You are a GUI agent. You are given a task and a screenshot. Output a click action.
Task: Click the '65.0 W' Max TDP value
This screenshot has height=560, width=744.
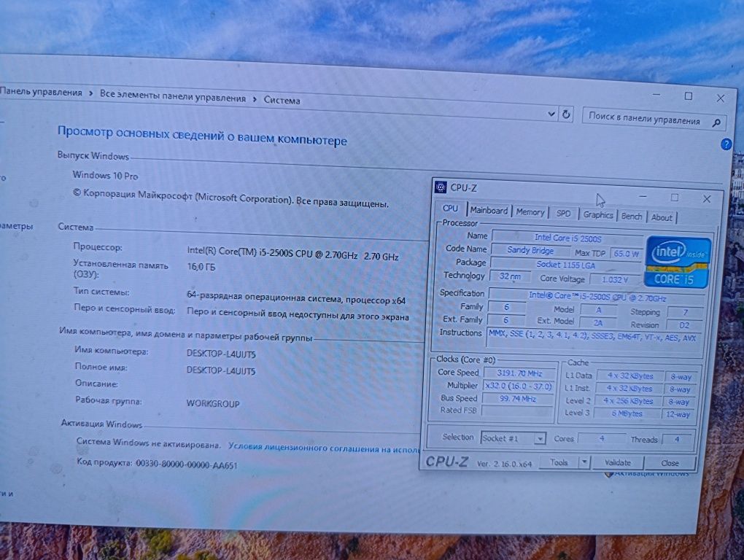[627, 254]
